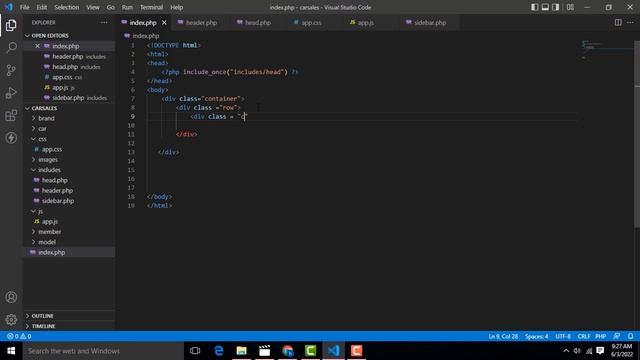Viewport: 640px width, 360px height.
Task: Open notifications bell in status bar
Action: pos(631,336)
